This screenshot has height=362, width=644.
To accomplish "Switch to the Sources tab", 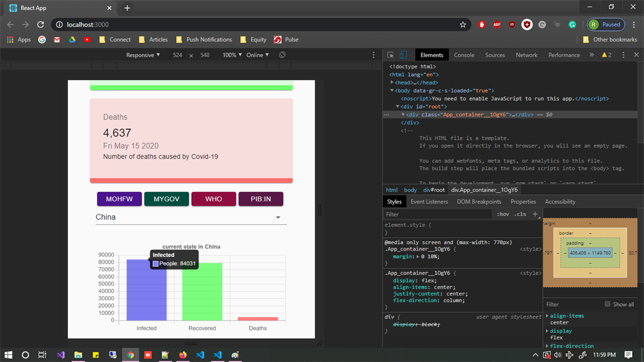I will (x=495, y=55).
